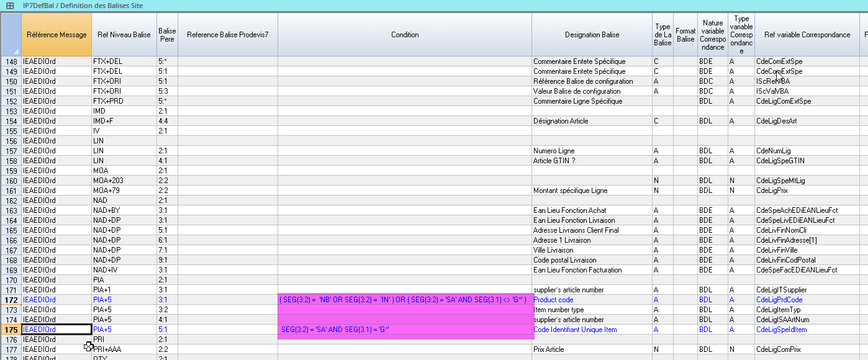Screen dimensions: 868x360
Task: Click the active Référence Message cell in row 175
Action: pyautogui.click(x=57, y=330)
